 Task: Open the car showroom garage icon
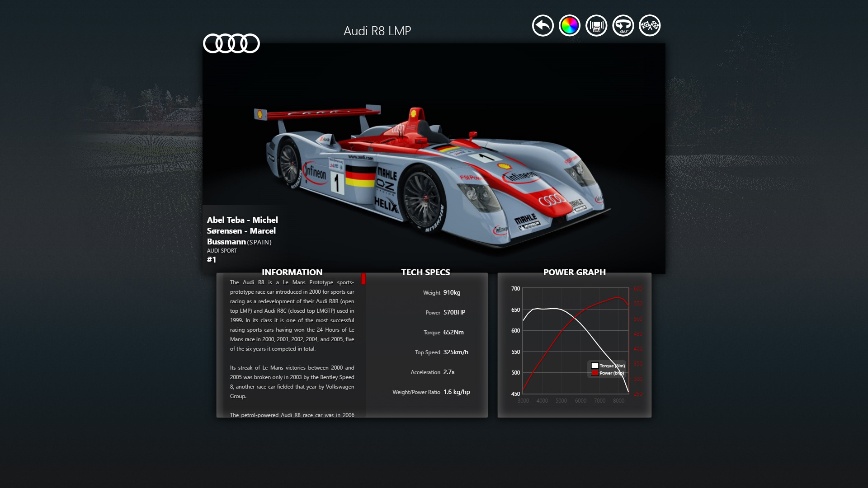[596, 26]
